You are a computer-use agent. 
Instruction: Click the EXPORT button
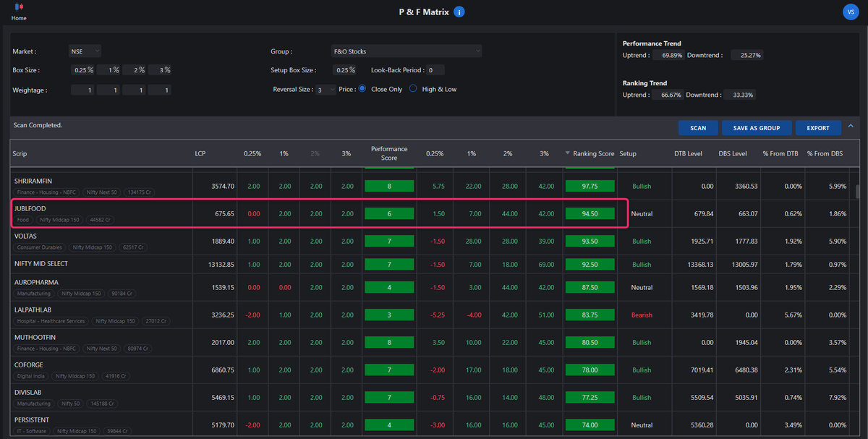click(x=818, y=128)
